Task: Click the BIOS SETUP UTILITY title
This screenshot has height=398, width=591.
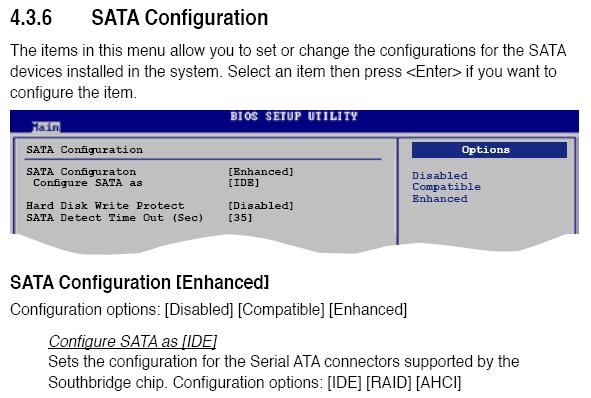Action: coord(294,116)
